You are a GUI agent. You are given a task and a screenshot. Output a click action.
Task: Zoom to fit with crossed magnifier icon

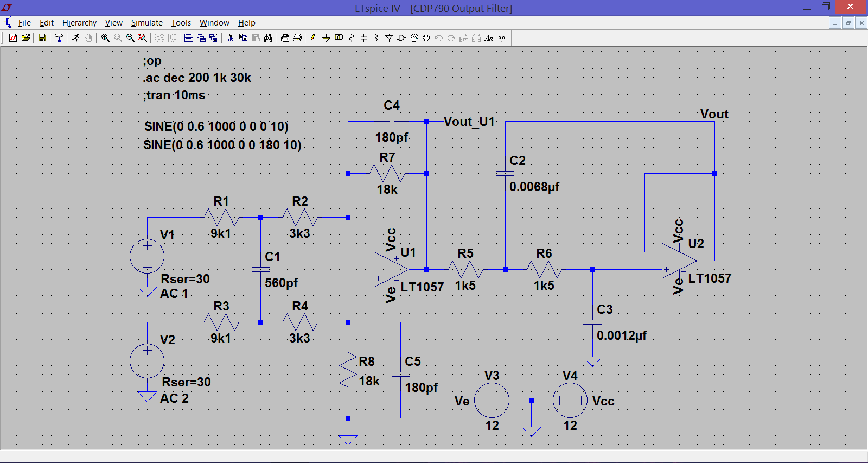tap(142, 38)
